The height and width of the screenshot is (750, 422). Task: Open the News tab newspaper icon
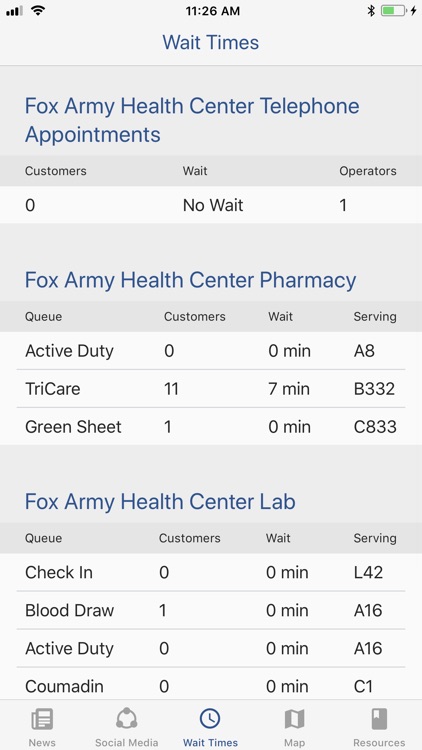[42, 719]
